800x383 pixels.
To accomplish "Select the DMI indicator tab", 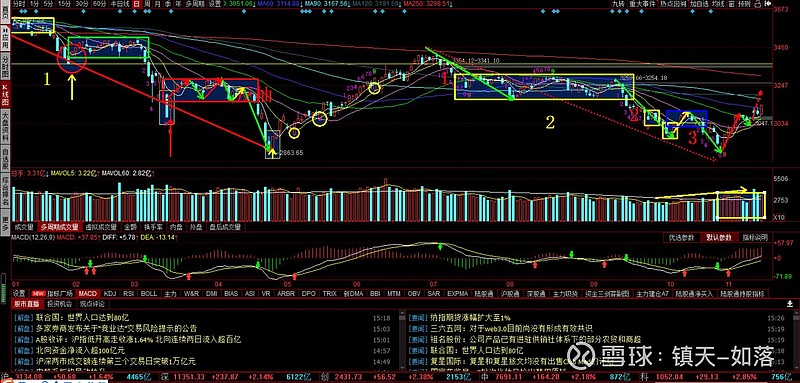I will [x=211, y=293].
